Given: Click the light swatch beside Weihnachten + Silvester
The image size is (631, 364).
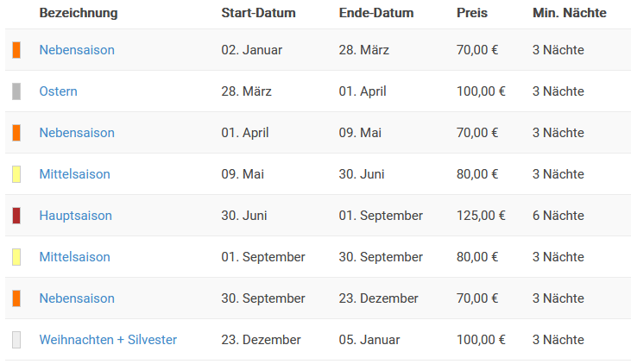Looking at the screenshot, I should coord(16,340).
